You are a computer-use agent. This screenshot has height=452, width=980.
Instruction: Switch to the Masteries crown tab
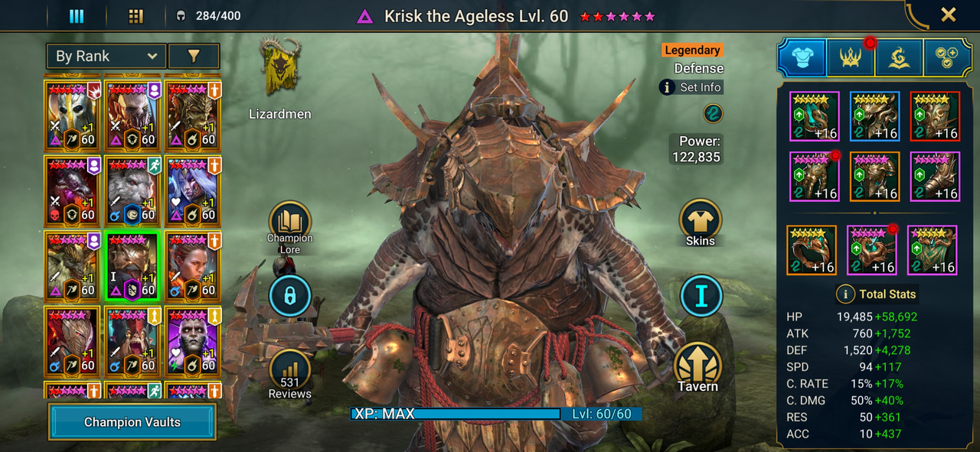pos(850,57)
